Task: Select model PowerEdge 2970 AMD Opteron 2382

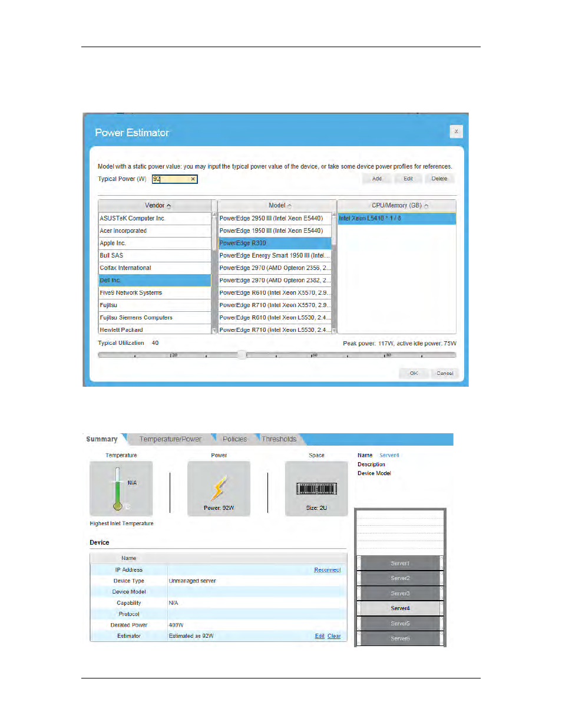Action: pos(275,281)
